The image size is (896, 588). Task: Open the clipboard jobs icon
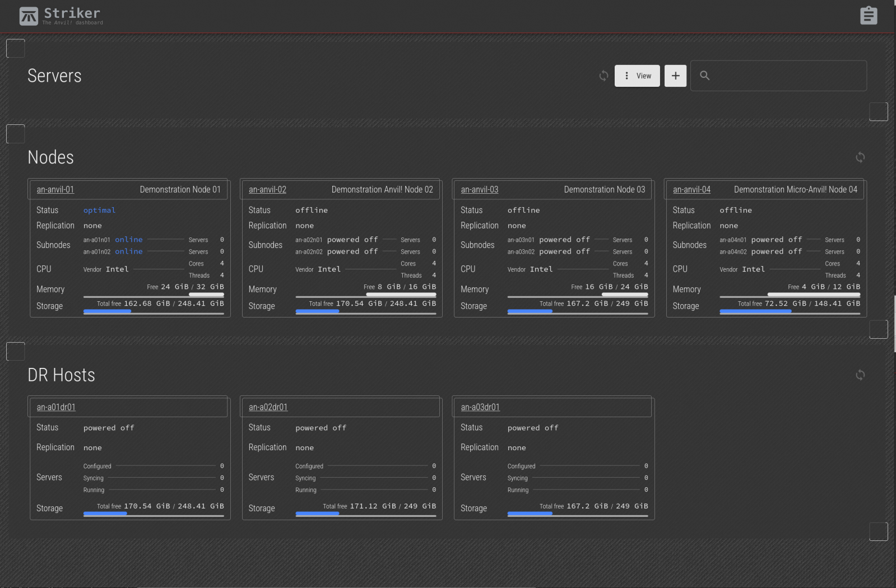click(x=868, y=16)
